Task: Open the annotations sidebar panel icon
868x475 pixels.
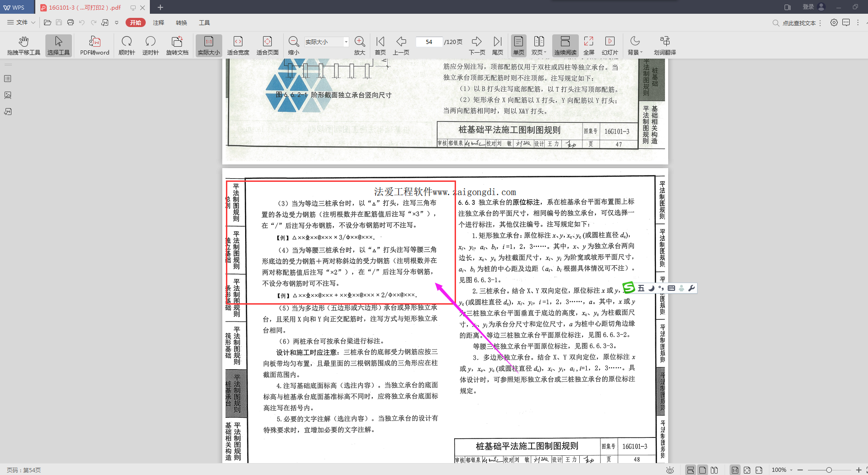Action: (8, 112)
